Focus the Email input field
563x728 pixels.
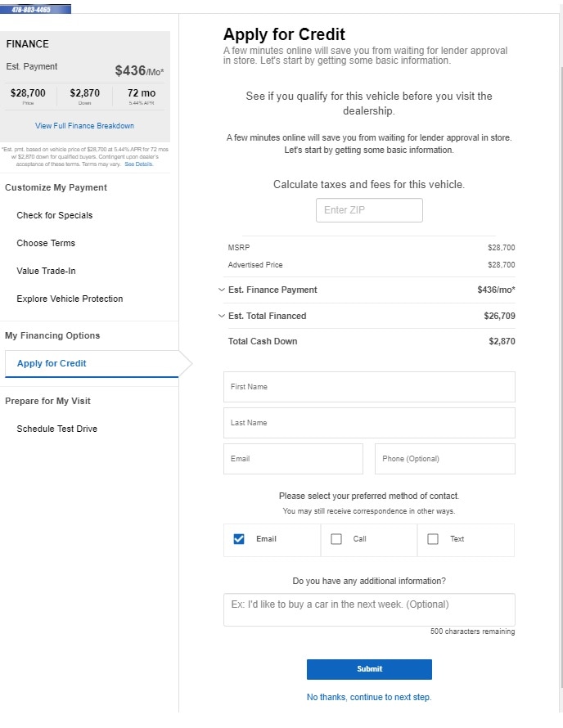pos(293,459)
